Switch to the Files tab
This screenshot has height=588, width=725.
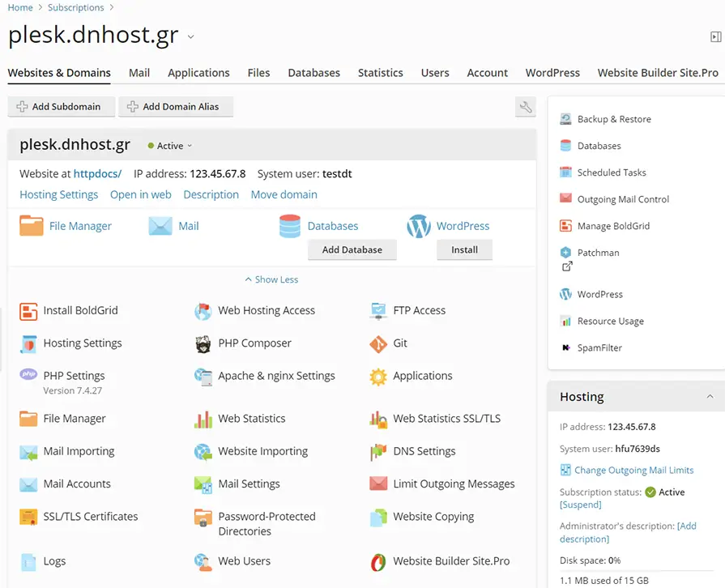coord(258,73)
